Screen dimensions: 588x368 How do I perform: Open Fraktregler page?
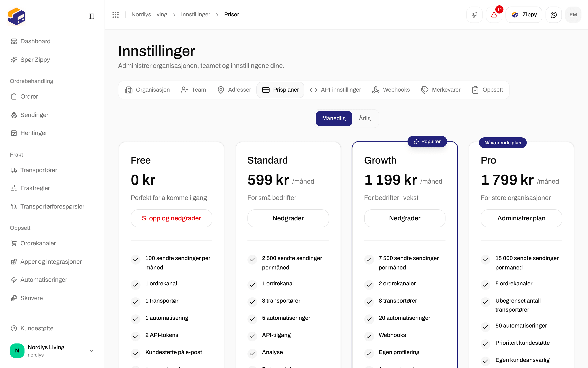tap(30, 188)
